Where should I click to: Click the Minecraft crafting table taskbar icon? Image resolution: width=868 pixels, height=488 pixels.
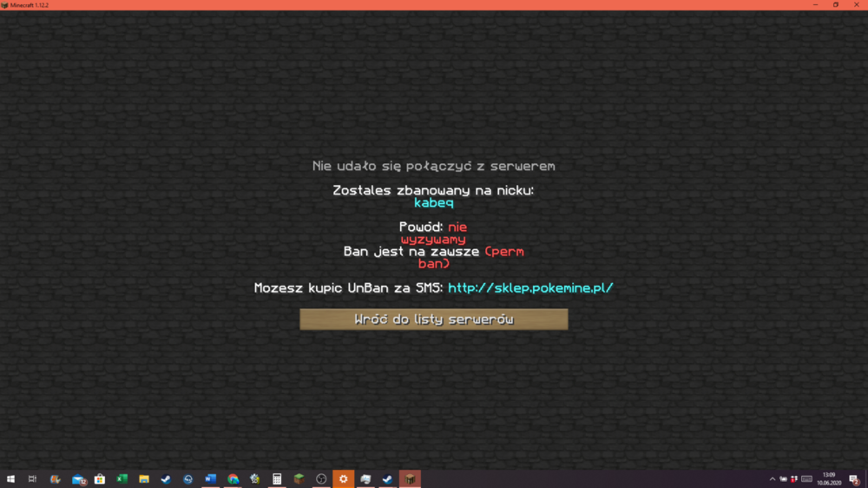(x=410, y=478)
